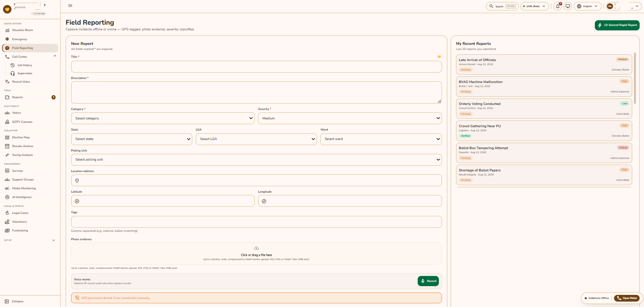Open the Select ward dropdown

(381, 139)
